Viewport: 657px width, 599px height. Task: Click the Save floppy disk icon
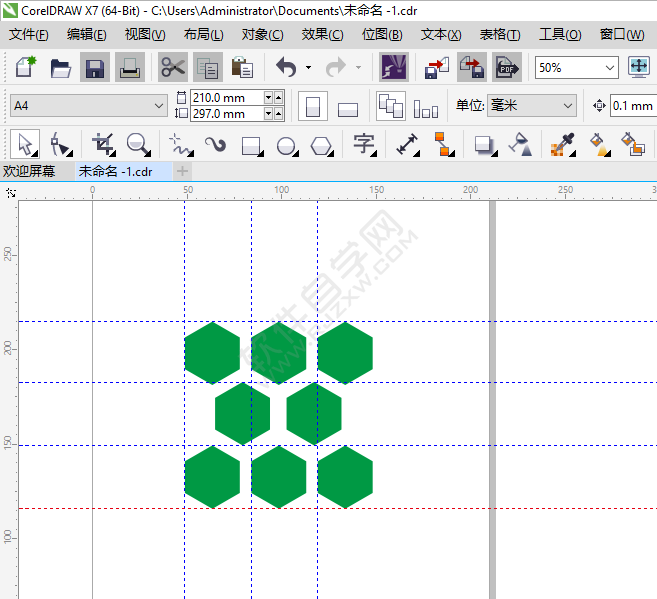94,68
